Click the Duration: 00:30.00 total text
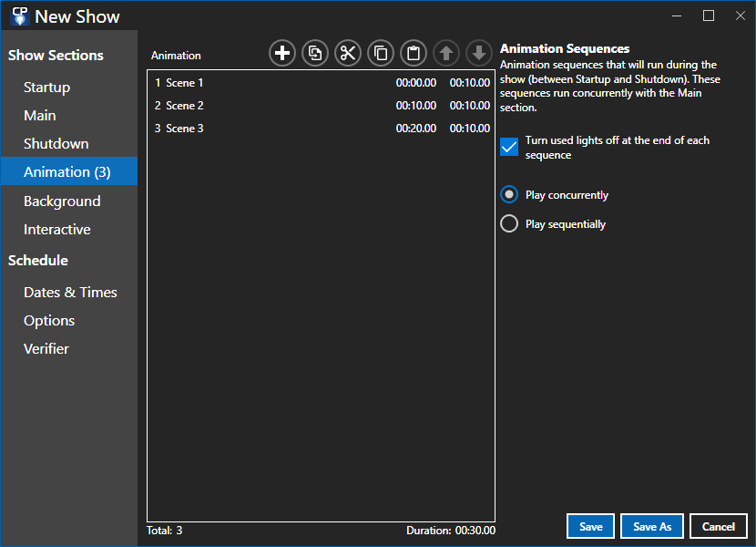The width and height of the screenshot is (756, 547). click(451, 530)
